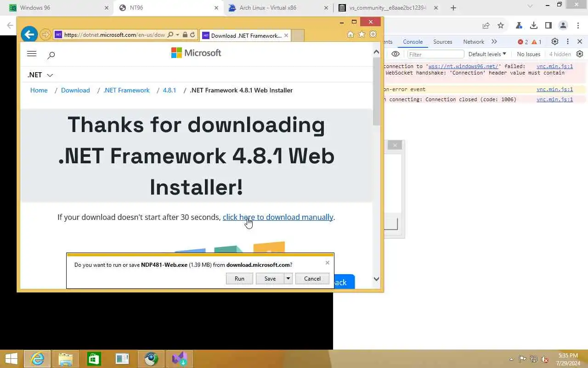The image size is (588, 368).
Task: Click the IE forward arrow button
Action: click(x=45, y=34)
